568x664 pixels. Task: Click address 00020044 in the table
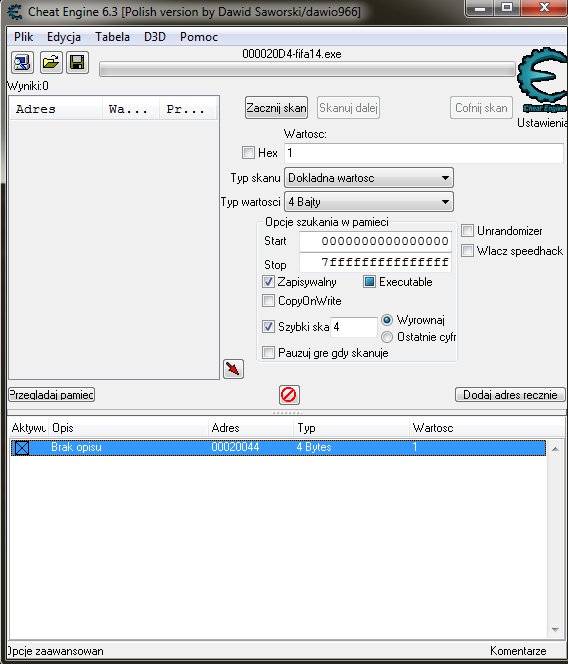click(x=235, y=447)
